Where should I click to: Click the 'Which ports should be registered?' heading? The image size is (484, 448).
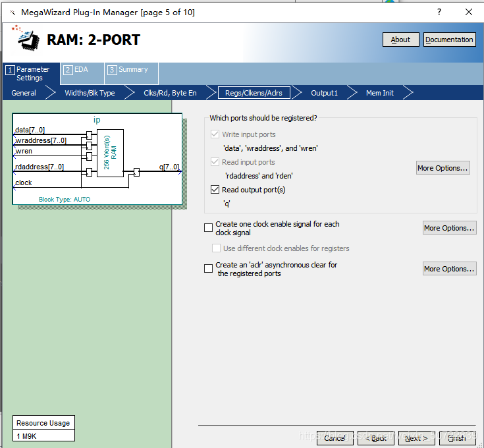pyautogui.click(x=263, y=118)
